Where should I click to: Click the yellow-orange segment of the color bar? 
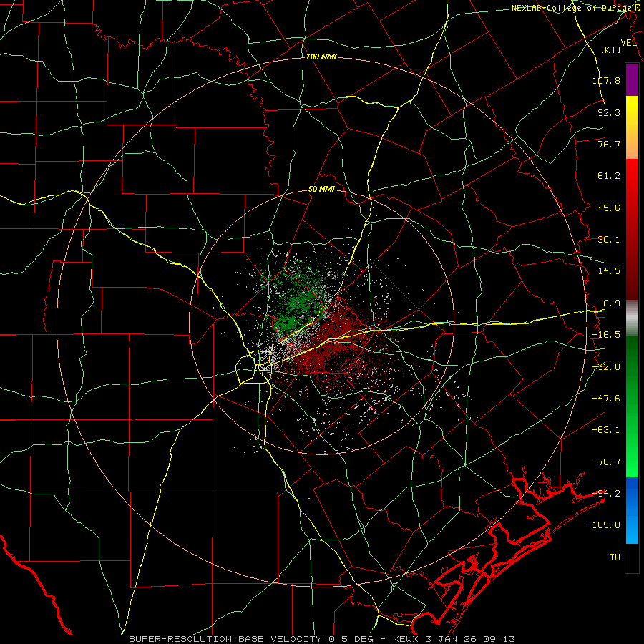click(x=632, y=127)
